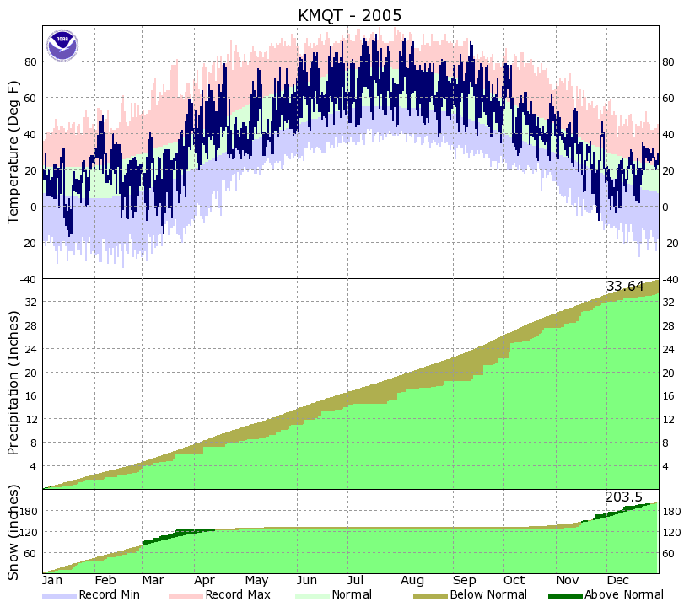Click the Record Min legend label
Image resolution: width=700 pixels, height=607 pixels.
tap(110, 595)
